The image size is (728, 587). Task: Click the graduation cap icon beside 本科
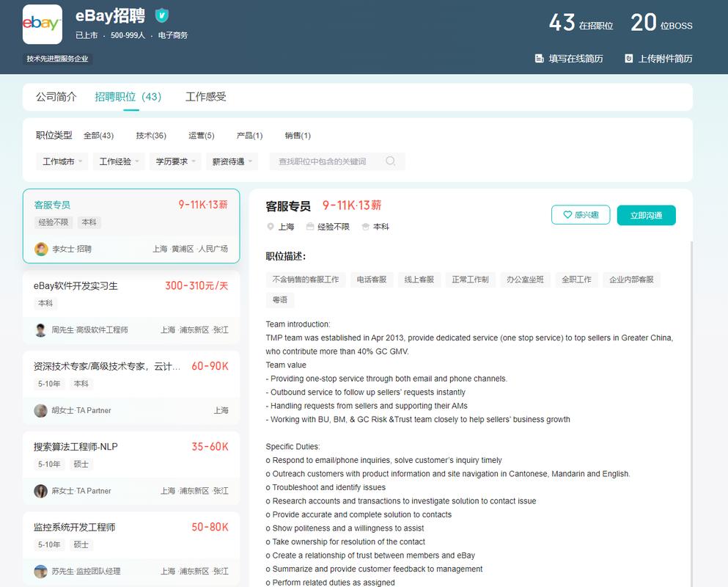click(365, 227)
